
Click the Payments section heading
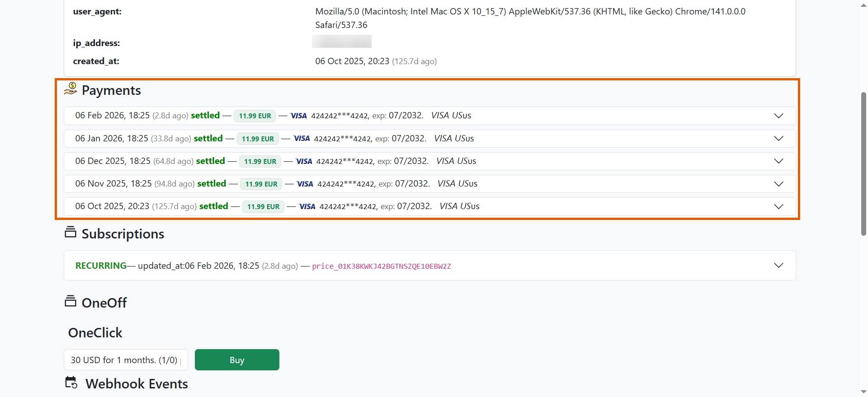tap(111, 90)
